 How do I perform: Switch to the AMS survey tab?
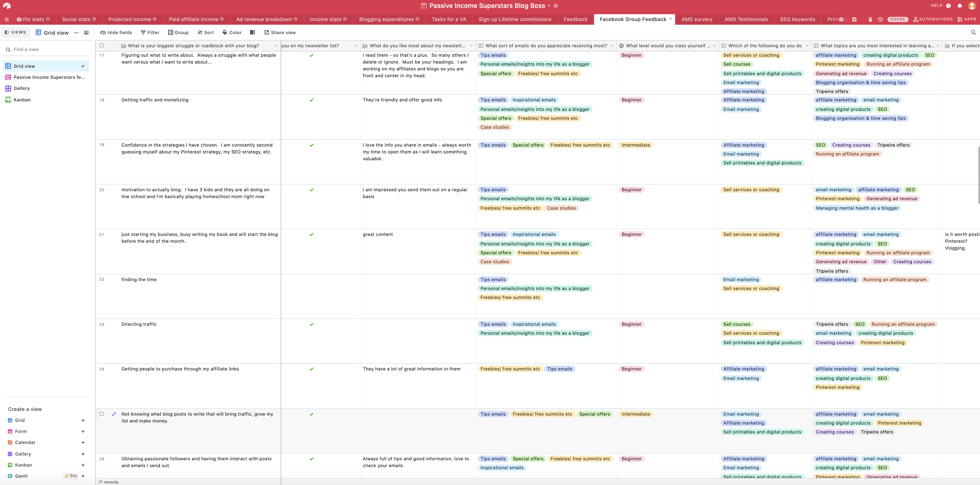(697, 19)
